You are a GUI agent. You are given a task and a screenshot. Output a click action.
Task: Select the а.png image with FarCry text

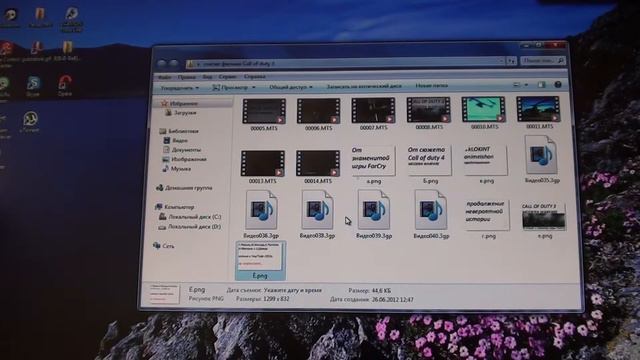373,160
